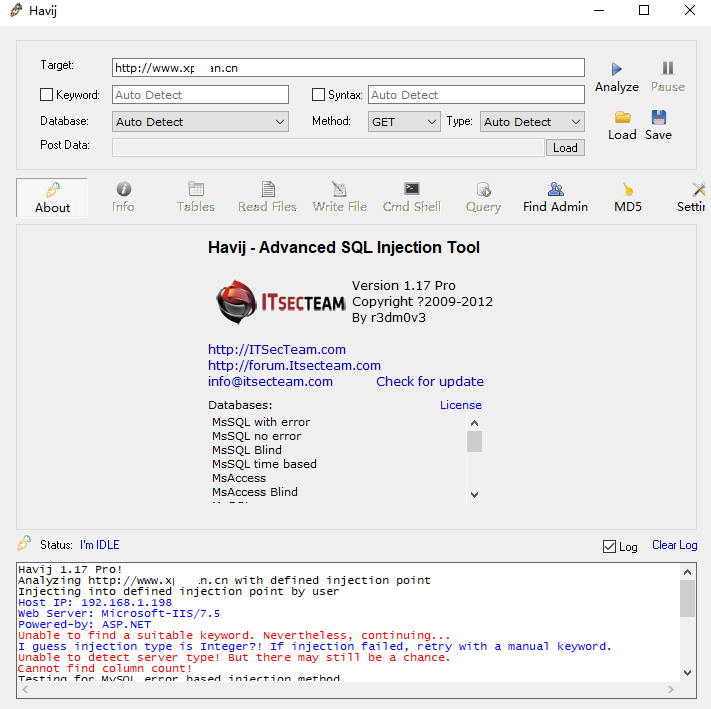Maximize the Havij window
Screen dimensions: 711x709
click(x=644, y=10)
